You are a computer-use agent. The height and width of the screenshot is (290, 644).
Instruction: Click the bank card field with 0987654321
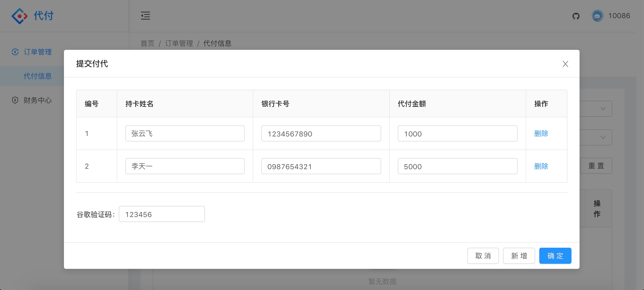[x=321, y=166]
